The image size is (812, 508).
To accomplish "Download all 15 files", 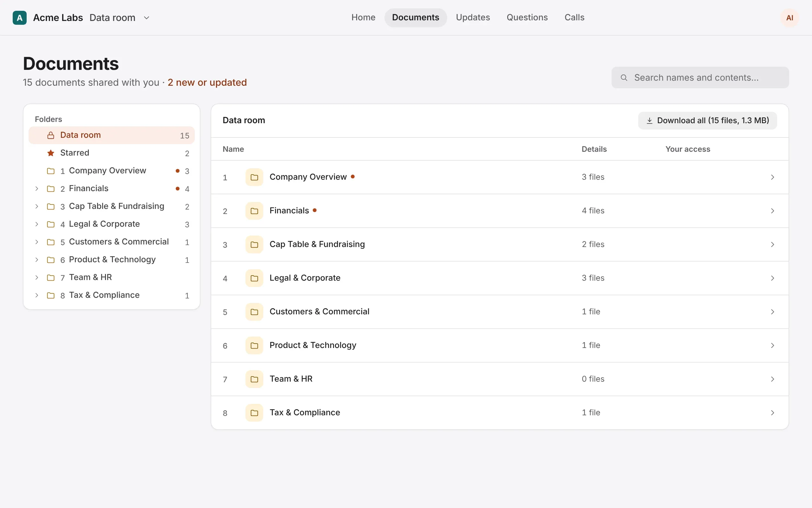I will pyautogui.click(x=707, y=120).
